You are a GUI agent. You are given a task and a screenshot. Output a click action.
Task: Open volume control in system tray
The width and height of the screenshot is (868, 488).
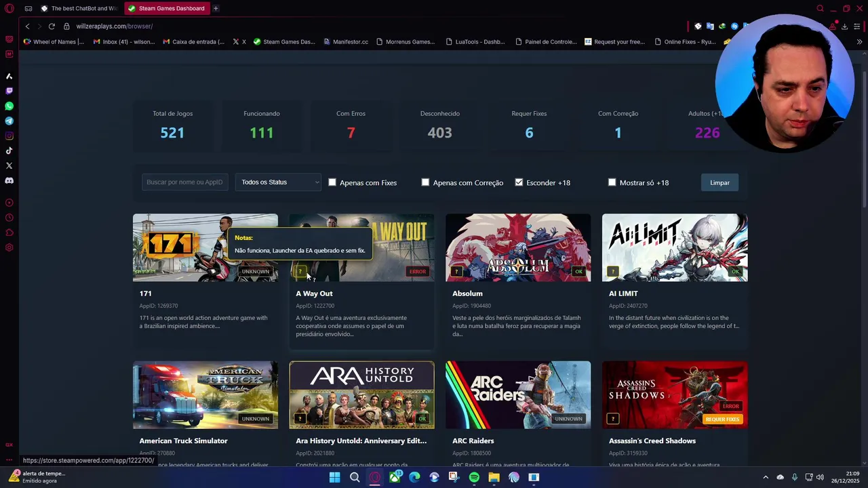coord(821,477)
